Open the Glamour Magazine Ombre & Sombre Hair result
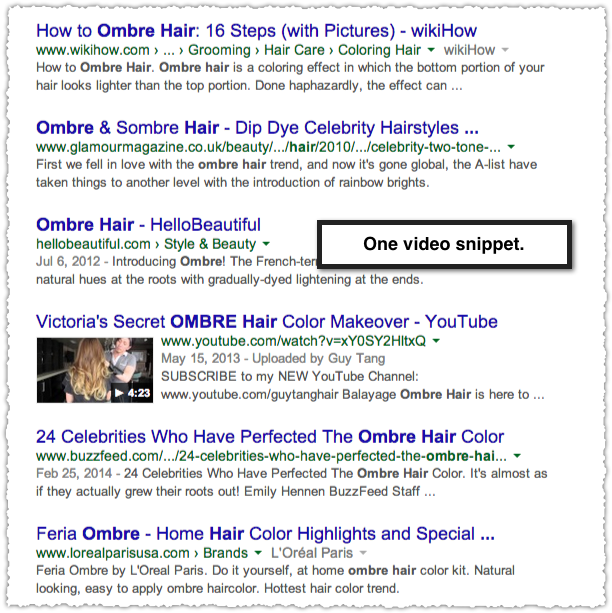This screenshot has height=613, width=612. click(x=257, y=128)
